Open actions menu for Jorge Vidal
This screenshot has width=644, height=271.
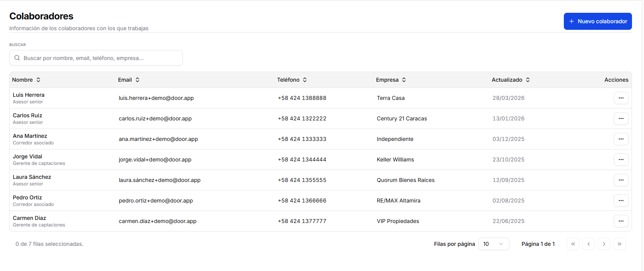[x=621, y=160]
